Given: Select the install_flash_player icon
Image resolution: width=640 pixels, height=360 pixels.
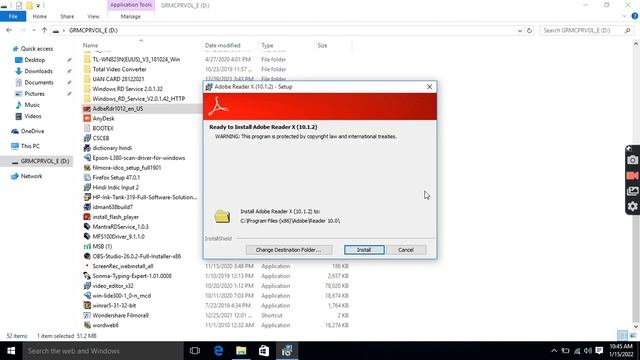Looking at the screenshot, I should click(x=87, y=217).
